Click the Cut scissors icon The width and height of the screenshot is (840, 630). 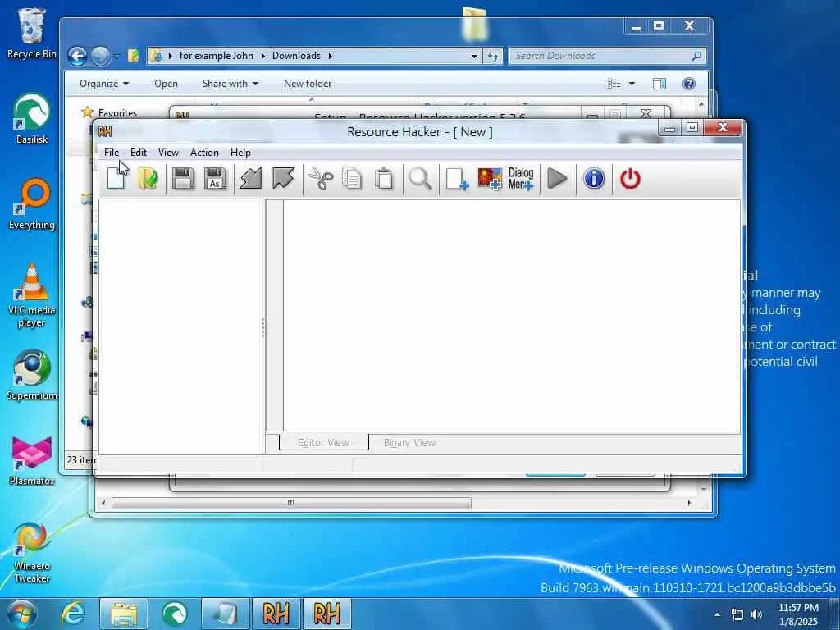tap(321, 178)
